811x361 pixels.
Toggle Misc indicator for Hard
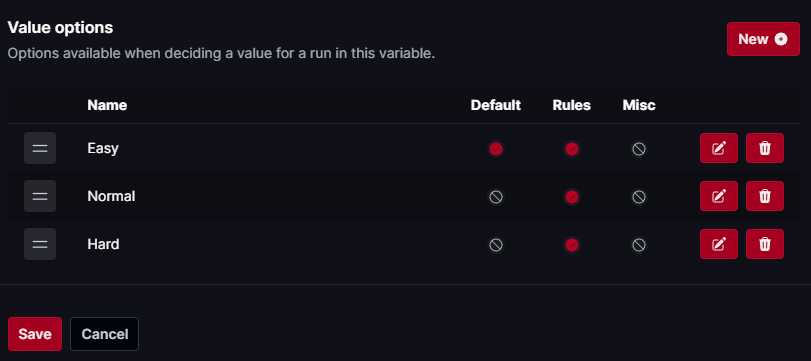639,245
